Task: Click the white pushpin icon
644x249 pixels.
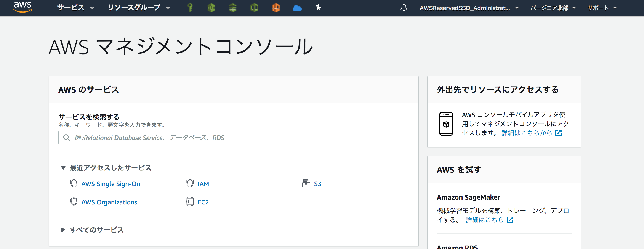Action: (318, 8)
